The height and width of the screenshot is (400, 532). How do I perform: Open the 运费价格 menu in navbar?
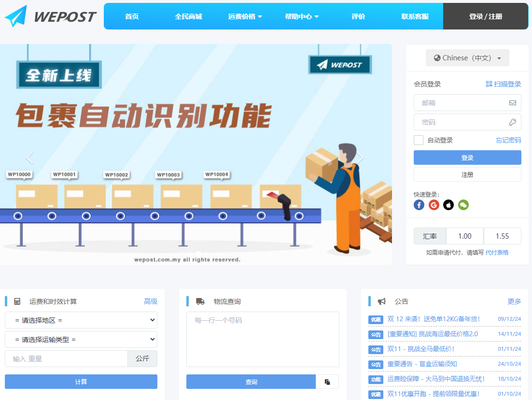pos(245,16)
